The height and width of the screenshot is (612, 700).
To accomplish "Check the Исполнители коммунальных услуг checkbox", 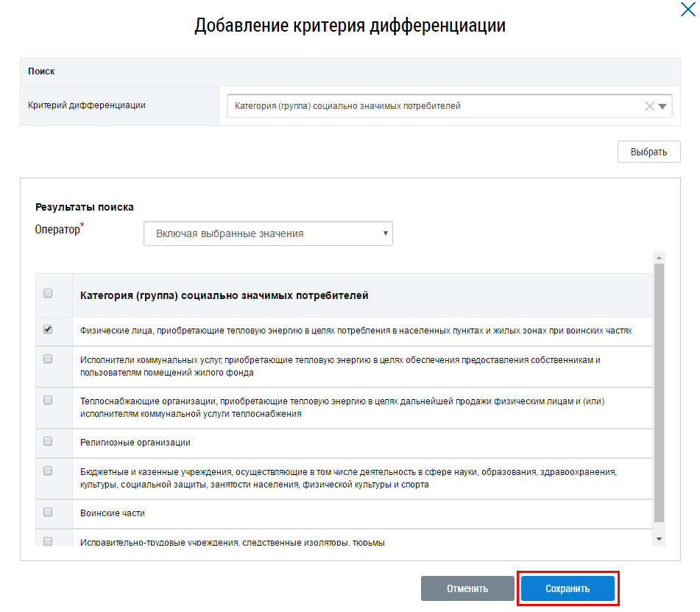I will coord(49,359).
